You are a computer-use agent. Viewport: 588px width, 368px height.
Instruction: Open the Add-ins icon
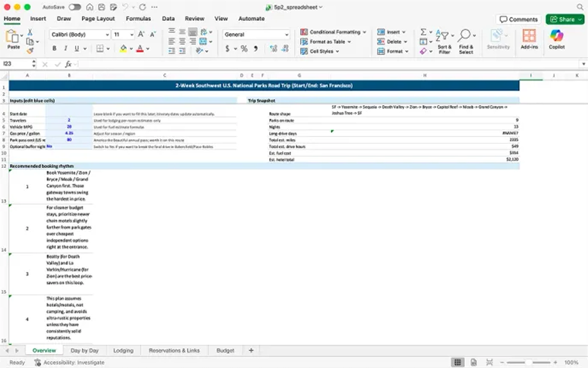point(529,39)
